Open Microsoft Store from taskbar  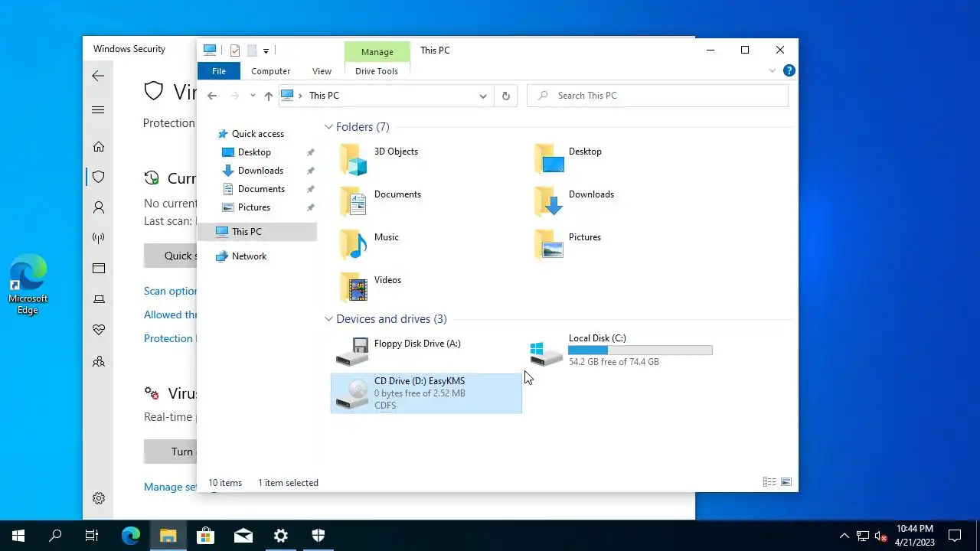pos(205,536)
